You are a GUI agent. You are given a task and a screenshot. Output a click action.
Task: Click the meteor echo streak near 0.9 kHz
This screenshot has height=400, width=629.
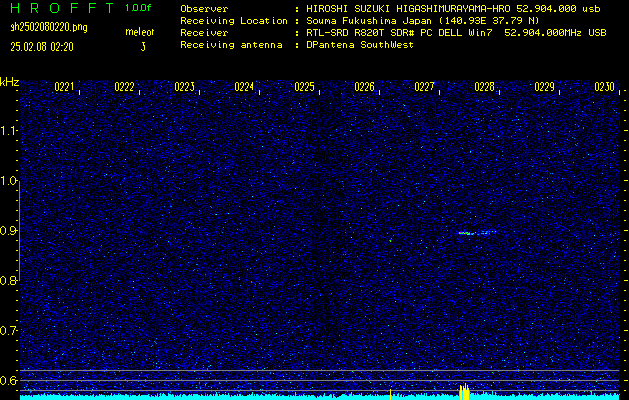coord(476,233)
